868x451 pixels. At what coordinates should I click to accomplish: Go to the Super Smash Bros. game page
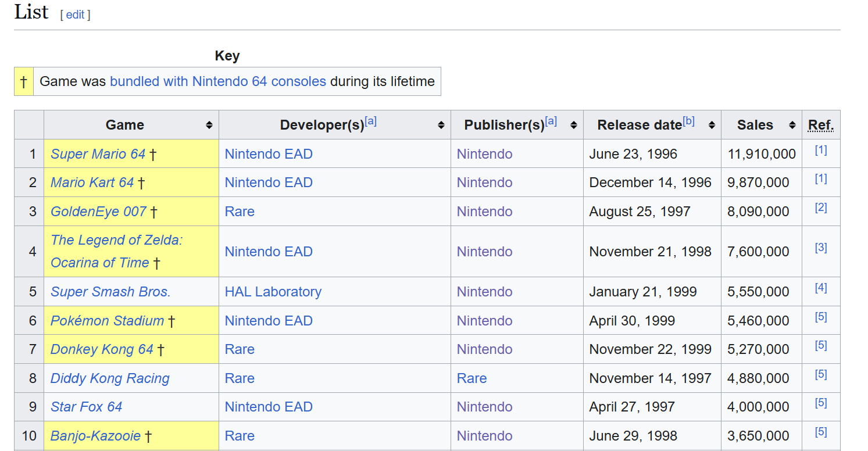coord(110,292)
